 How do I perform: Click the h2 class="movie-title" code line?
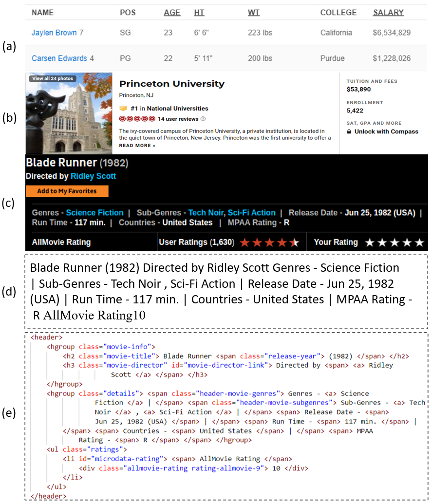(236, 356)
